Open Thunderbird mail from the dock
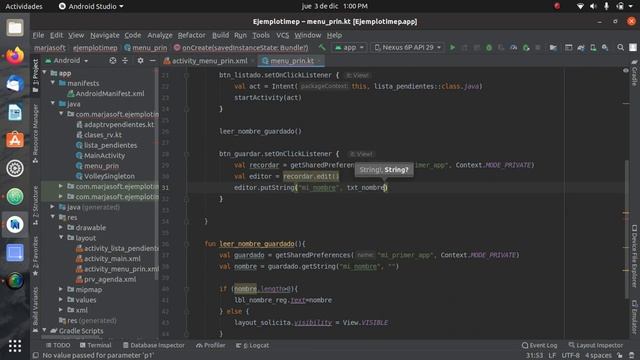The height and width of the screenshot is (360, 640). point(15,84)
